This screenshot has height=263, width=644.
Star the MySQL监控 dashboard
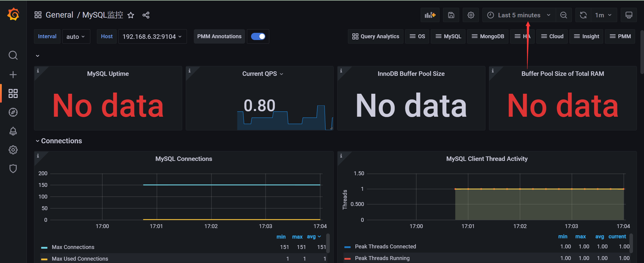(x=131, y=15)
